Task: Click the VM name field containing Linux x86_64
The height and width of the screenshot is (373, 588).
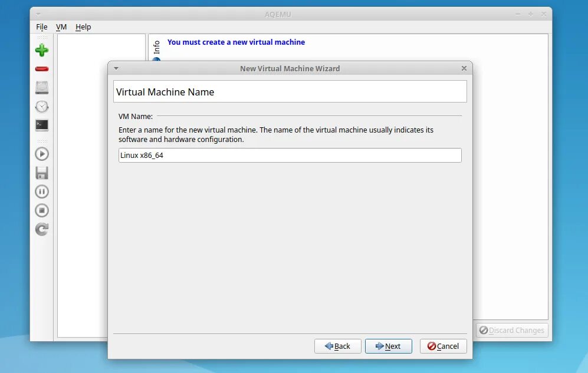Action: point(290,156)
